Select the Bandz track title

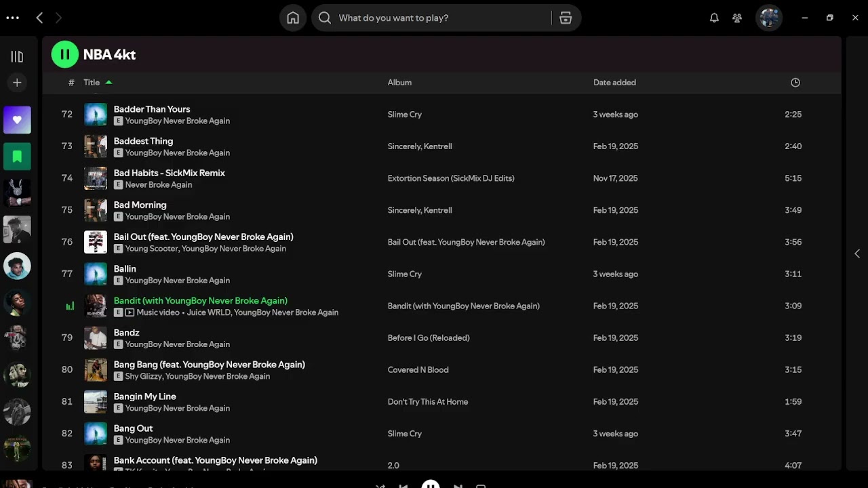click(x=127, y=333)
